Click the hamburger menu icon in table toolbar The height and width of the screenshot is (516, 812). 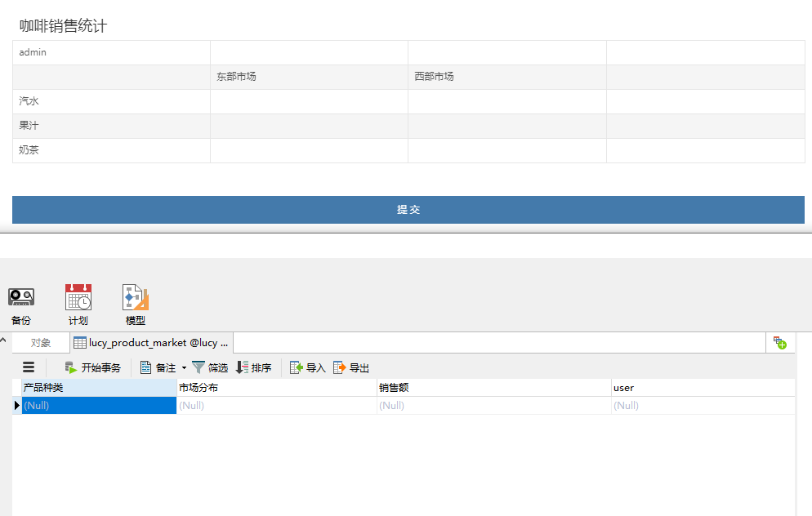(29, 367)
